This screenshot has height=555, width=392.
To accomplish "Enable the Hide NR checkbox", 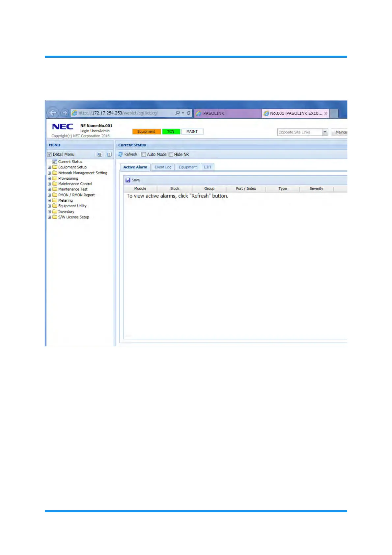I will click(x=171, y=154).
